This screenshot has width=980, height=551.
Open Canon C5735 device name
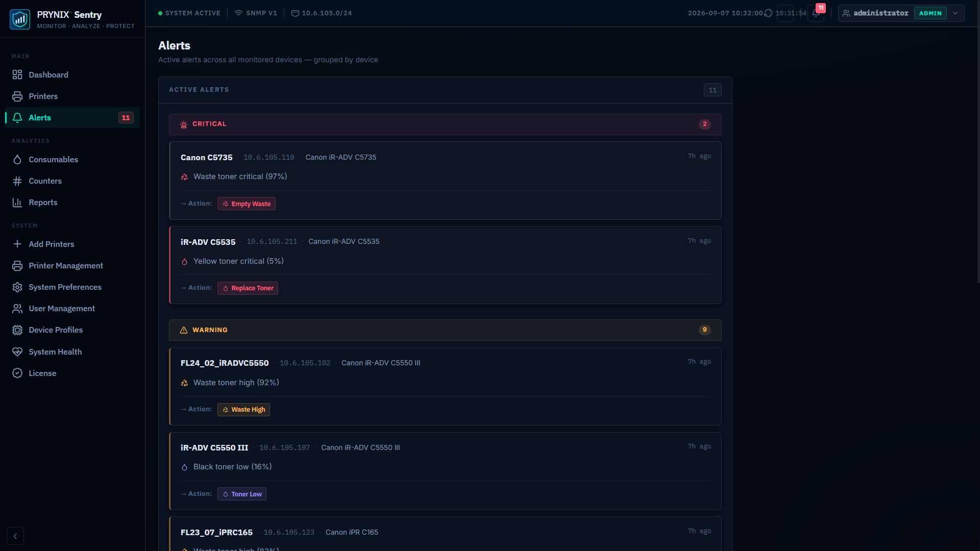(206, 157)
